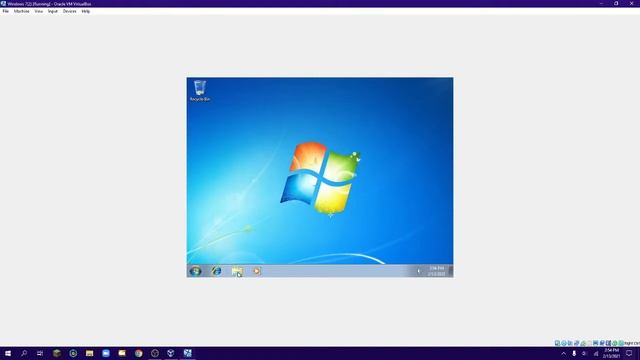Open the Windows 7 Start orb
Viewport: 640px width, 360px height.
pos(196,271)
